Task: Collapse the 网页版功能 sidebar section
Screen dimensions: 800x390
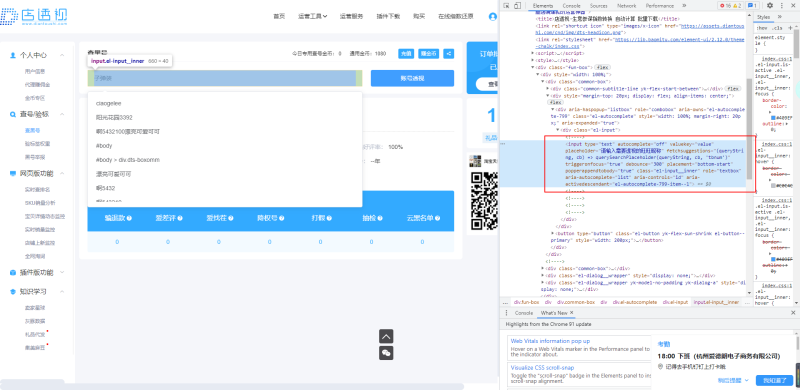Action: [62, 173]
